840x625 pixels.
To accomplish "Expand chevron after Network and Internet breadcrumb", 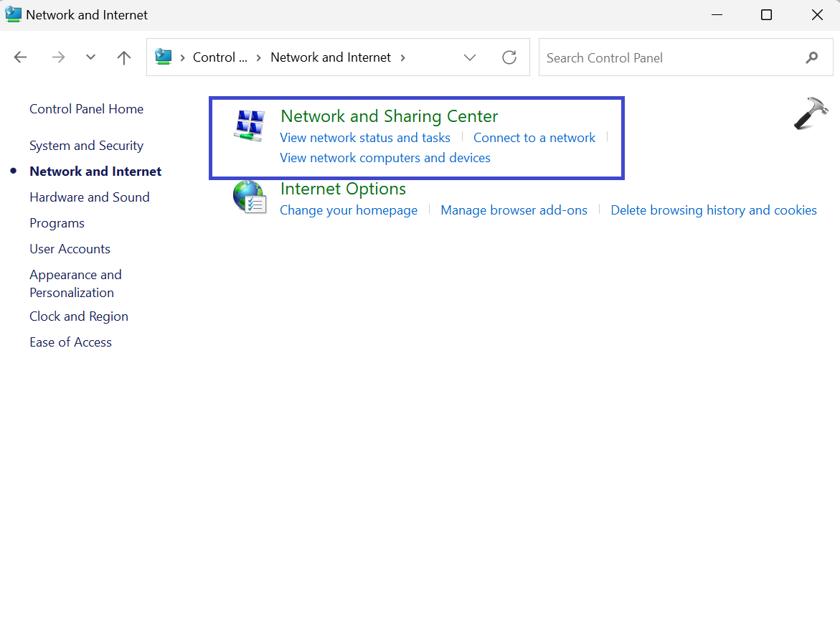I will 403,57.
